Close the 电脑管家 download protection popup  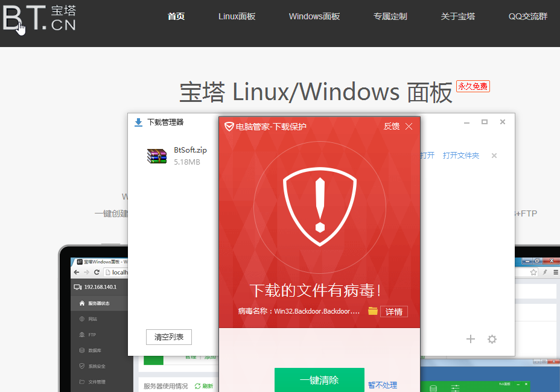409,127
